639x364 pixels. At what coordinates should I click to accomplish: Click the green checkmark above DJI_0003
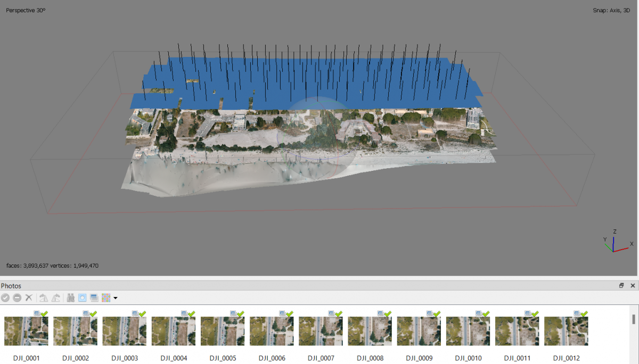142,314
